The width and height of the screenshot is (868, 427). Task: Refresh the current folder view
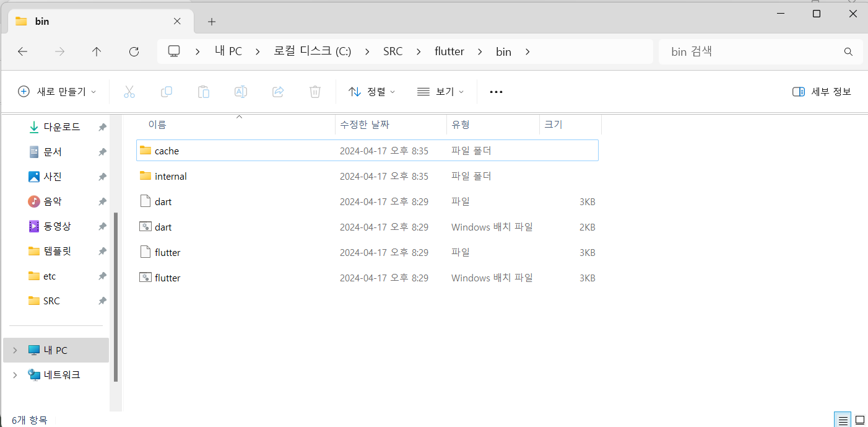pyautogui.click(x=134, y=52)
